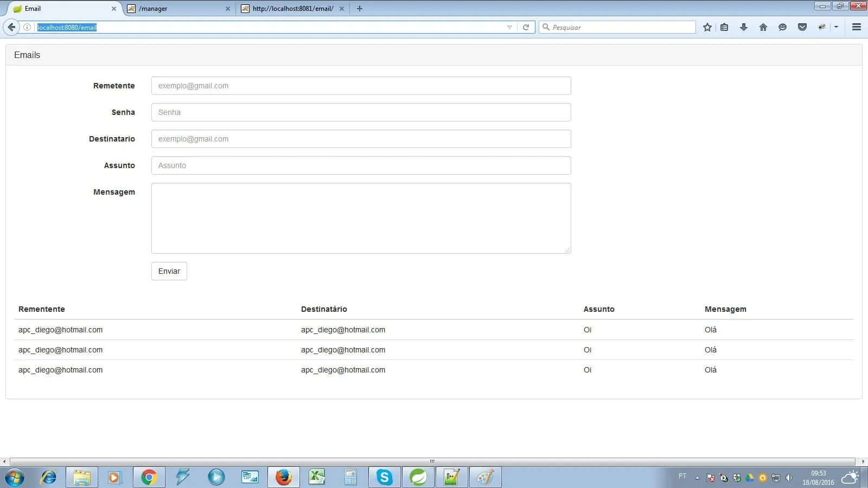Focus the Remetente email input field
The width and height of the screenshot is (868, 488).
click(x=361, y=86)
